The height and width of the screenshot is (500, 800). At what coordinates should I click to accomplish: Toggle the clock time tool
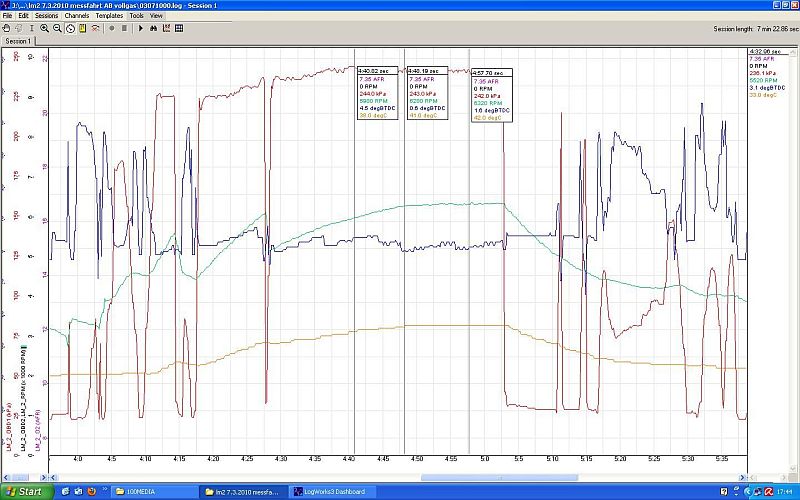pos(70,29)
